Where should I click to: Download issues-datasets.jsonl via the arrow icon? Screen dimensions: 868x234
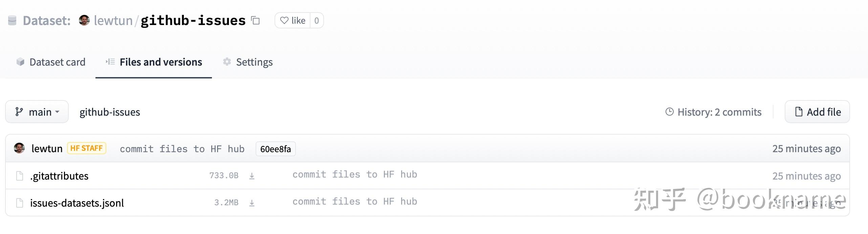pyautogui.click(x=252, y=203)
